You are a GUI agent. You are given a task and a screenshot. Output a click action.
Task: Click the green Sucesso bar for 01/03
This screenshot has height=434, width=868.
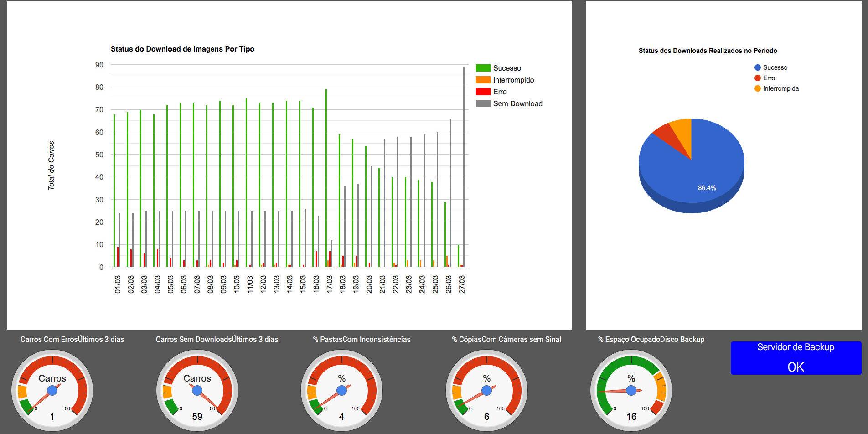click(114, 191)
